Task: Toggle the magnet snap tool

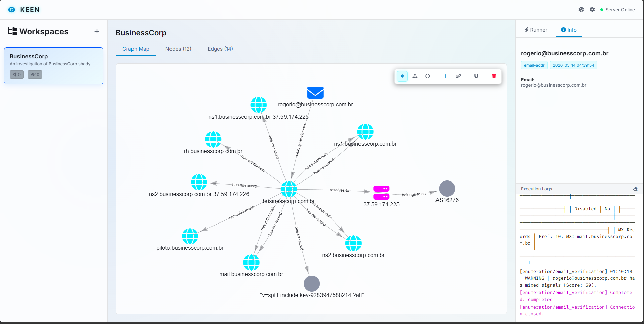Action: click(x=476, y=76)
